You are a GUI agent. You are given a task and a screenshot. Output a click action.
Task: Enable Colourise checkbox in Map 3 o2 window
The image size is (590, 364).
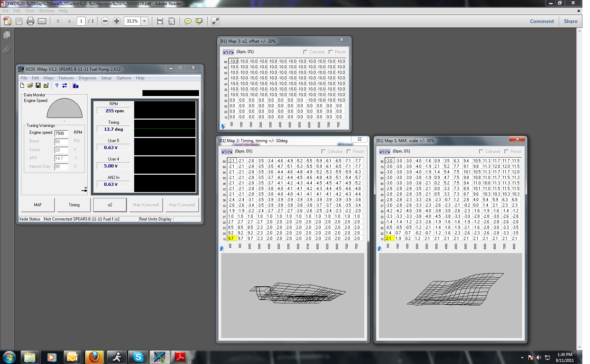tap(305, 52)
